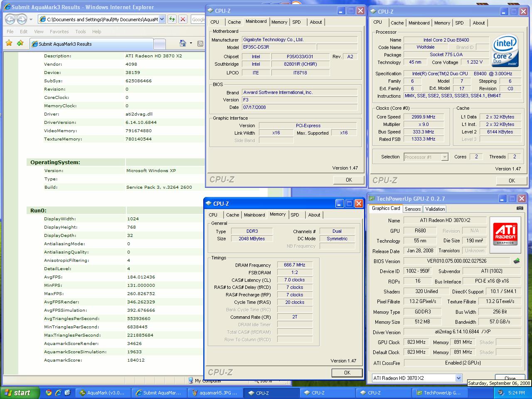Stop loading with the red X button
This screenshot has width=532, height=399.
[x=183, y=19]
